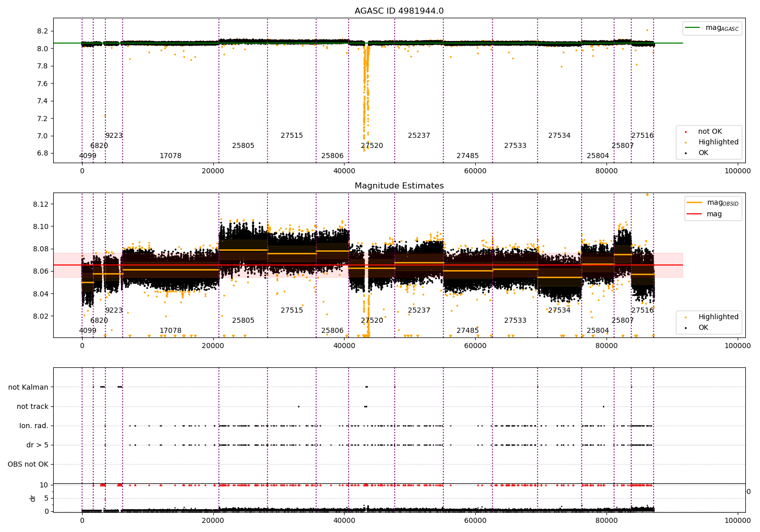Click the 'dr > 5' row label
Screen dimensions: 760x532
(x=37, y=445)
